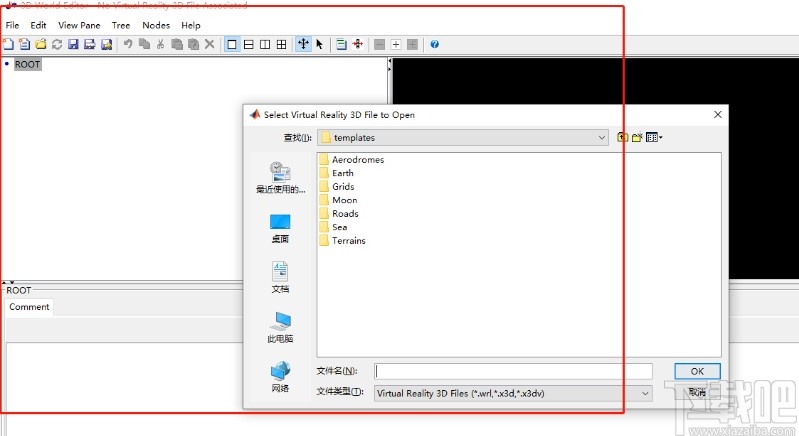Image resolution: width=799 pixels, height=436 pixels.
Task: Click the OK button
Action: click(x=697, y=371)
